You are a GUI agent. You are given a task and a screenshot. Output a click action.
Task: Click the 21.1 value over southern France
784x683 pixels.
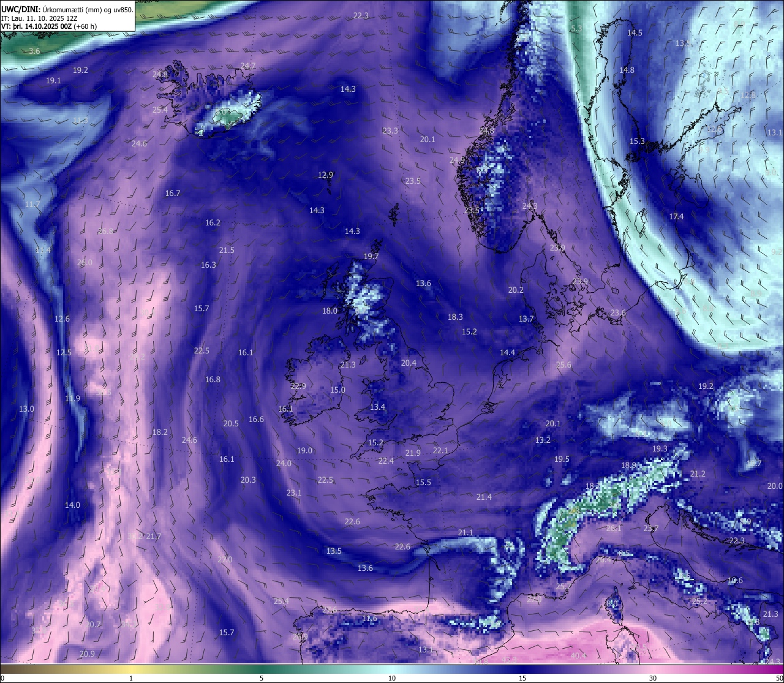466,533
